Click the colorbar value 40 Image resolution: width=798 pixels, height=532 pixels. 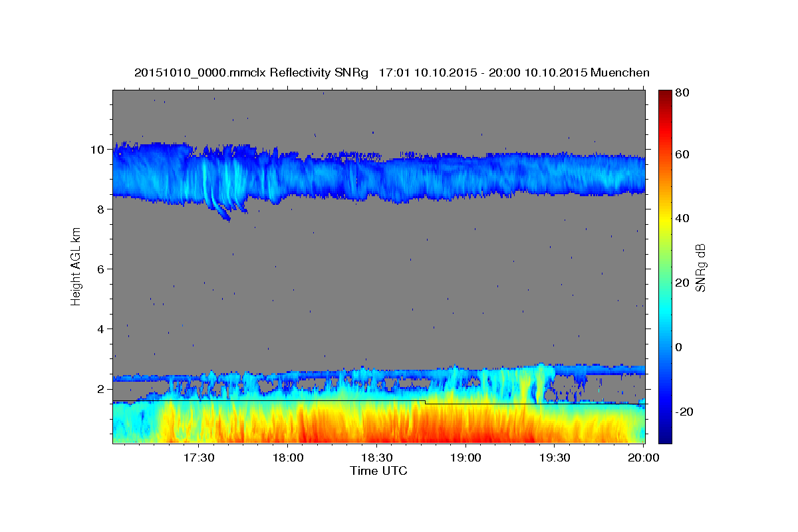pyautogui.click(x=682, y=218)
